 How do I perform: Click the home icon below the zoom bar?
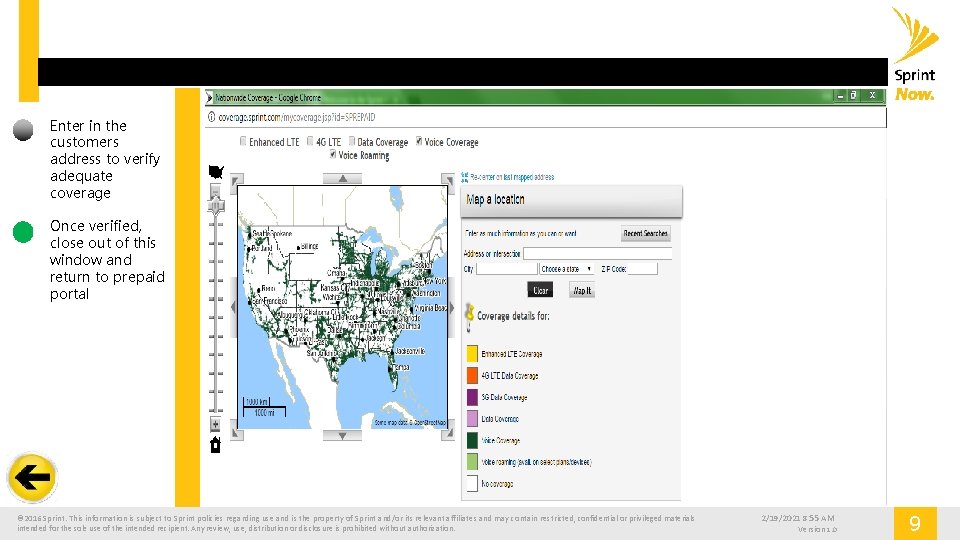pos(215,445)
